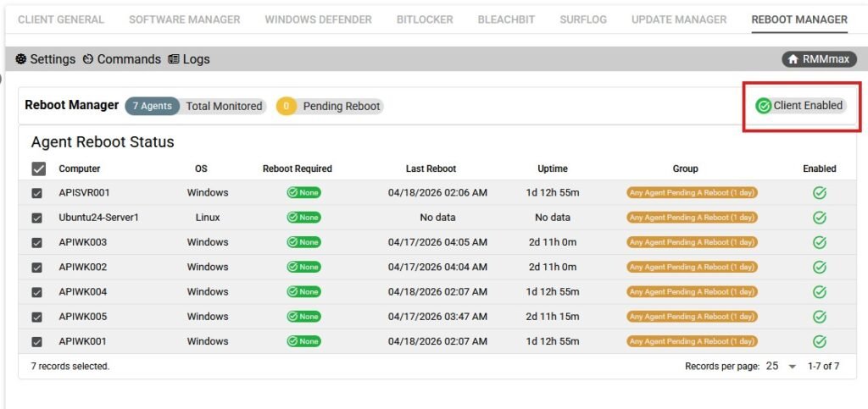Open the Settings gear icon
This screenshot has height=409, width=868.
pos(21,59)
